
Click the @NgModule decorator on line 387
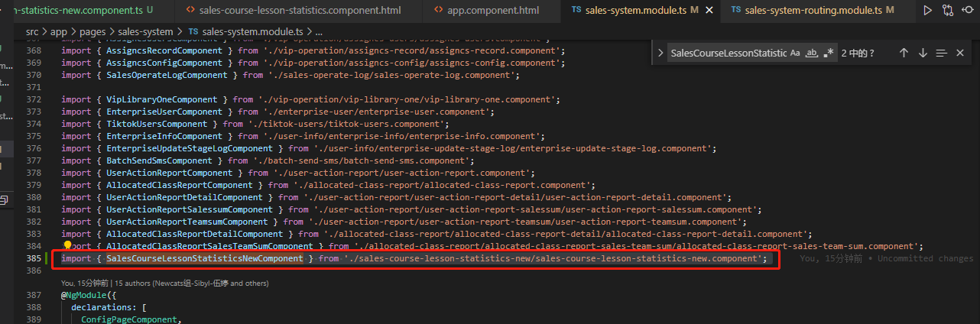coord(83,295)
